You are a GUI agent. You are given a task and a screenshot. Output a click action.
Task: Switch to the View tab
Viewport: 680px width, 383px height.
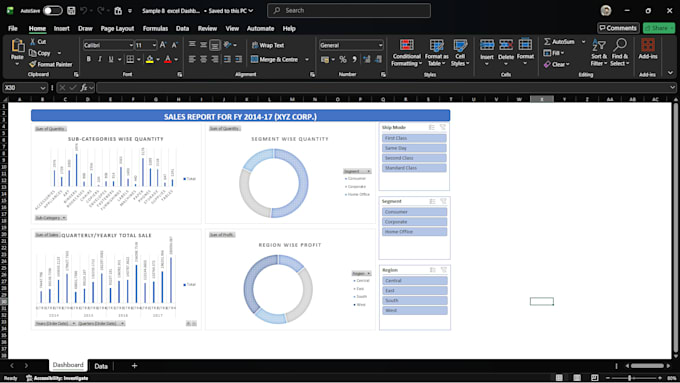tap(232, 29)
